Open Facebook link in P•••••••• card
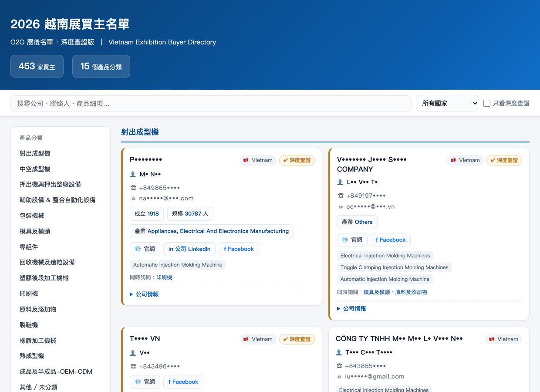Viewport: 540px width, 392px height. pyautogui.click(x=239, y=249)
